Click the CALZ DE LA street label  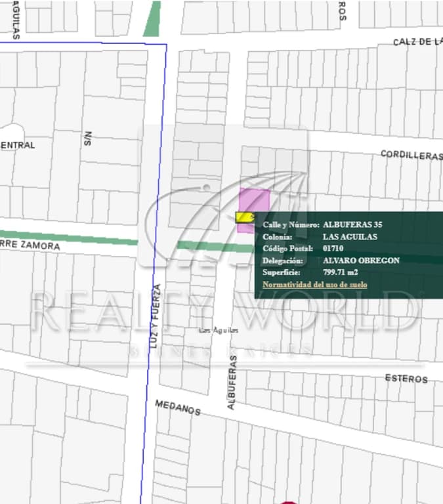[417, 41]
